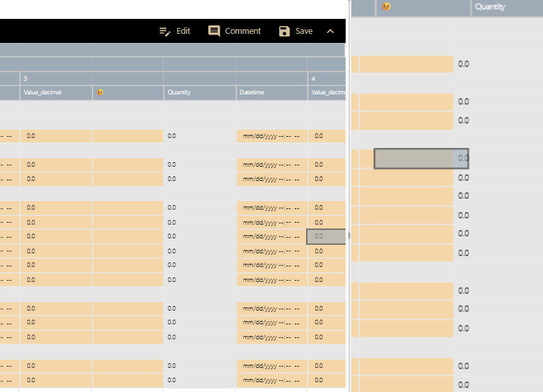Select the truncated Value_decim header under group 4
Viewport: 543px width, 392px height.
click(x=327, y=92)
